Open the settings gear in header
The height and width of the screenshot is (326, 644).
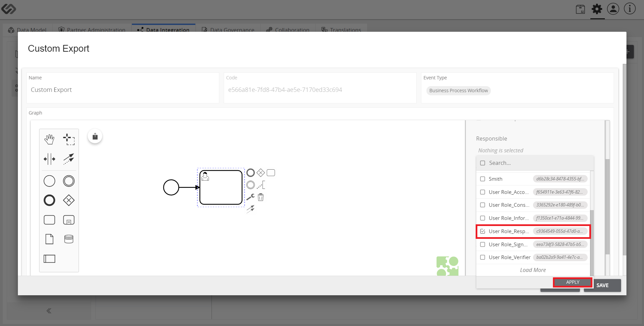[597, 9]
